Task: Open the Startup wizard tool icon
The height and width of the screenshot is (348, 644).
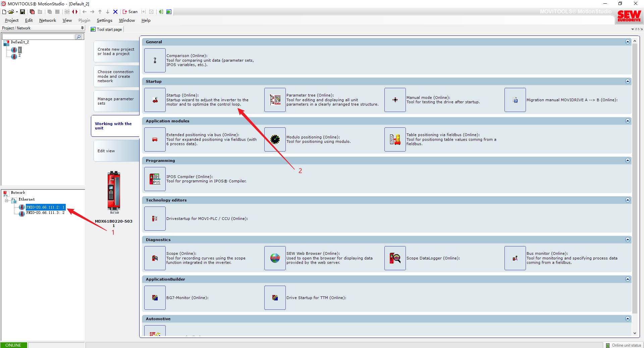Action: [155, 100]
